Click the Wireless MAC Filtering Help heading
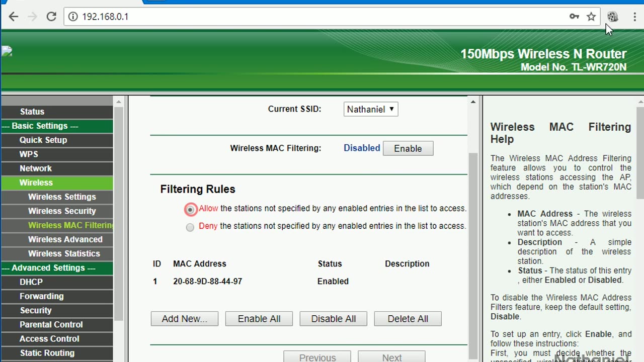This screenshot has height=362, width=644. (x=560, y=133)
